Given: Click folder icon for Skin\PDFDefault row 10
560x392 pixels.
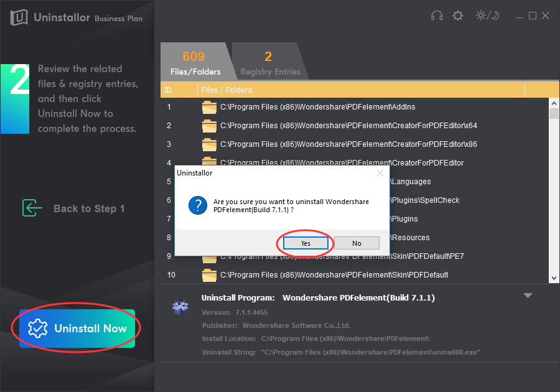Looking at the screenshot, I should click(x=209, y=275).
